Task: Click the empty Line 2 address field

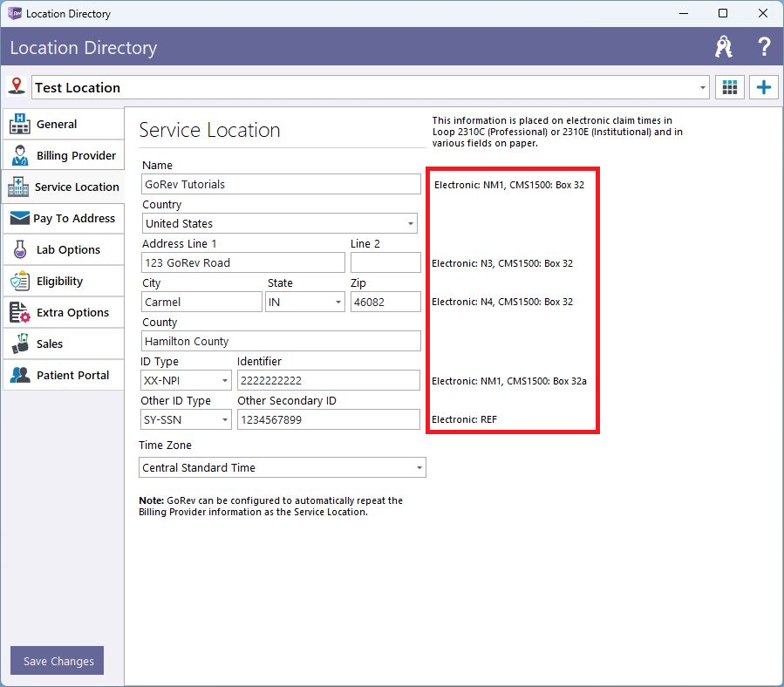Action: click(x=385, y=262)
